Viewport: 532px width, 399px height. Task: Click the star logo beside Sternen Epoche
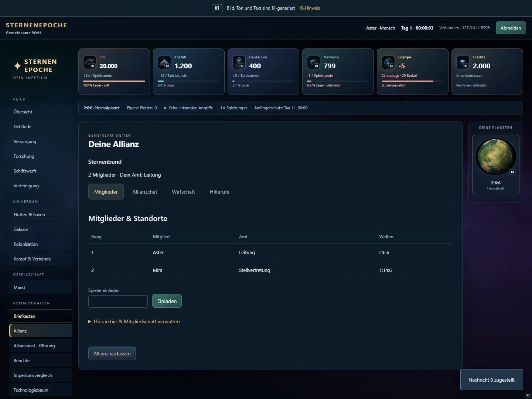[17, 66]
